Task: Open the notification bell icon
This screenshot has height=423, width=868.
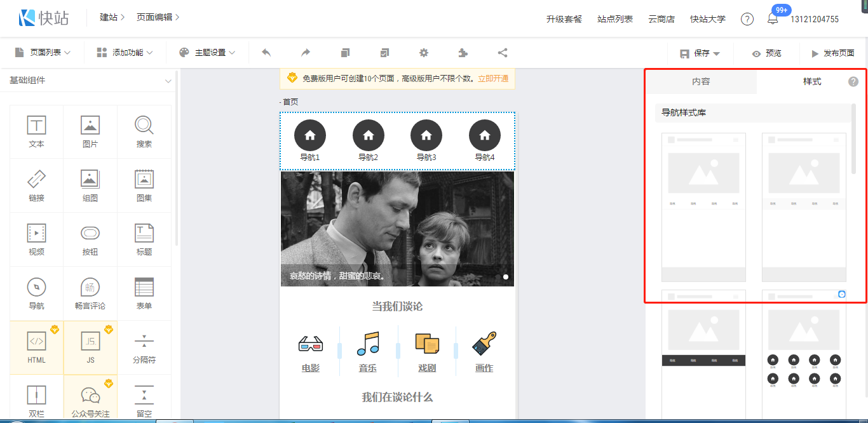Action: point(773,19)
